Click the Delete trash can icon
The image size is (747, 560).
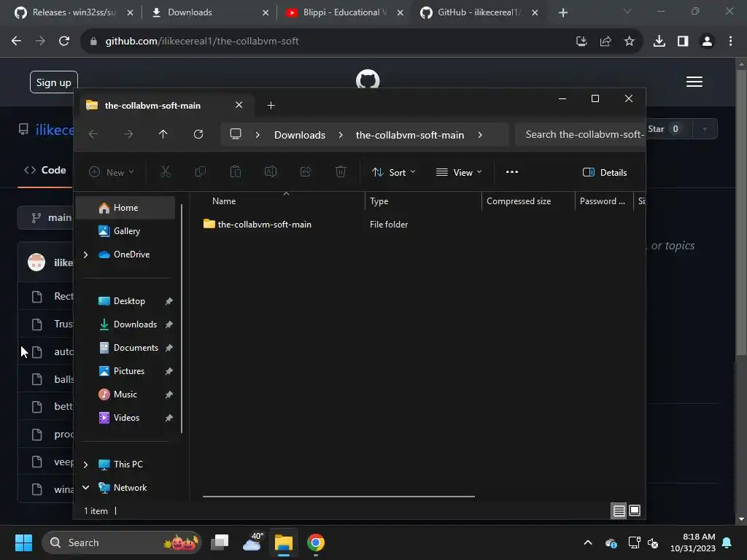click(x=340, y=172)
